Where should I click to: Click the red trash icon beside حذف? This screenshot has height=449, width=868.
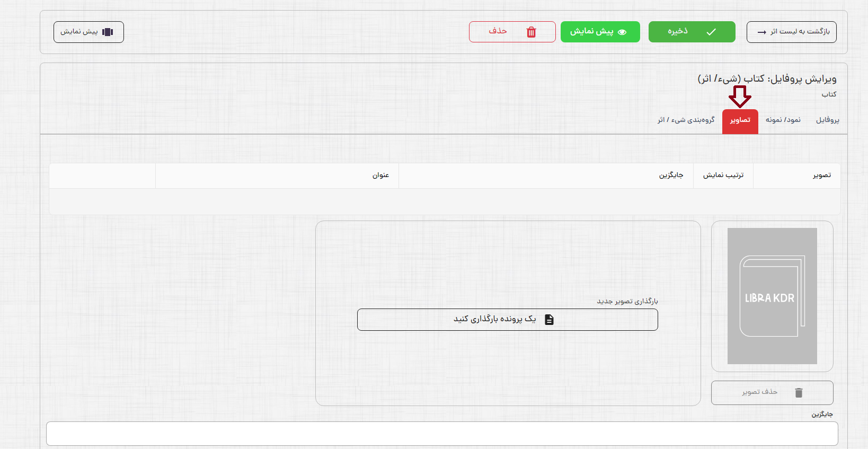[x=531, y=32]
